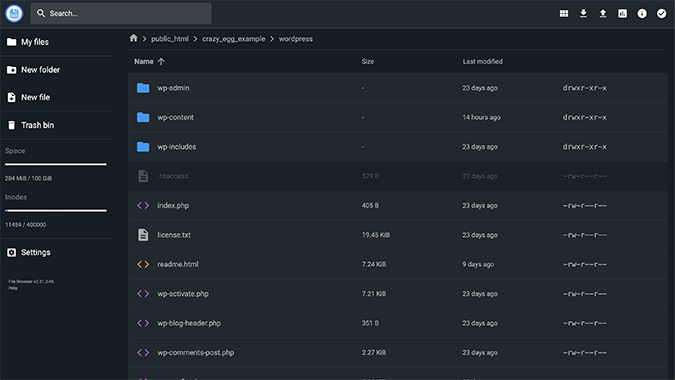675x380 pixels.
Task: Toggle the Name sort arrow
Action: tap(161, 62)
